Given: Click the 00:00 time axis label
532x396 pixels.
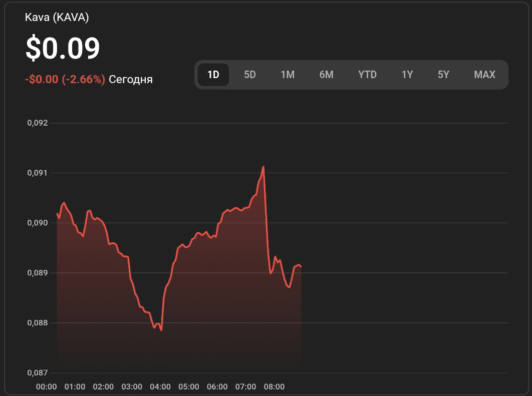Looking at the screenshot, I should tap(46, 386).
